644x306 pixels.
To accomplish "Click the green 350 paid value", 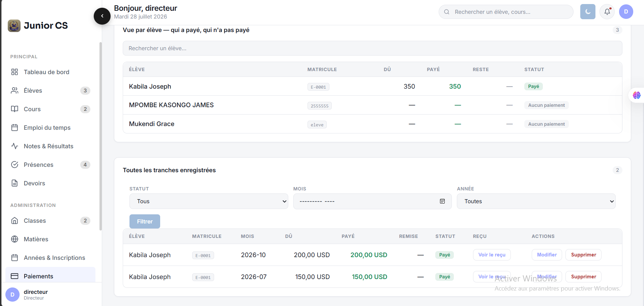I will [x=455, y=86].
